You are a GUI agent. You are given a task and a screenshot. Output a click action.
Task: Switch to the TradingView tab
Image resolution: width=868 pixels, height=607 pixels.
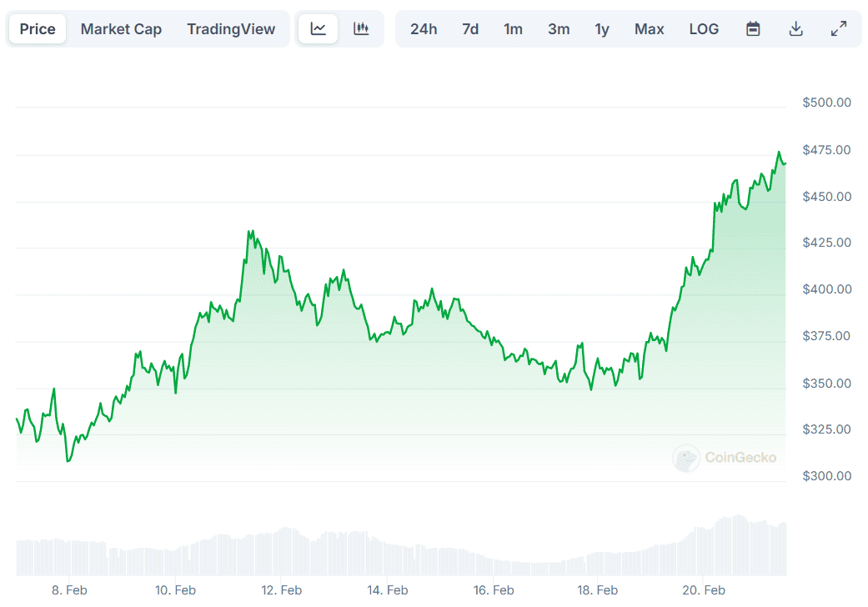231,29
